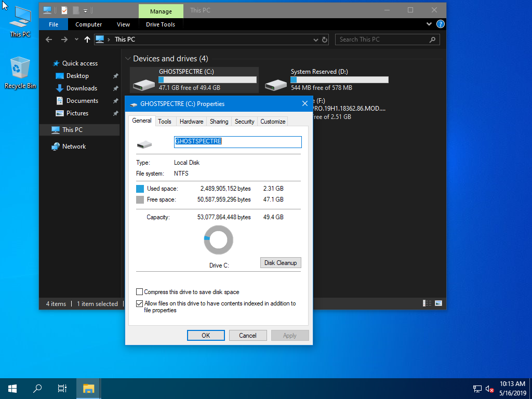Open the Hardware tab in Properties dialog
The height and width of the screenshot is (399, 532).
[x=191, y=122]
